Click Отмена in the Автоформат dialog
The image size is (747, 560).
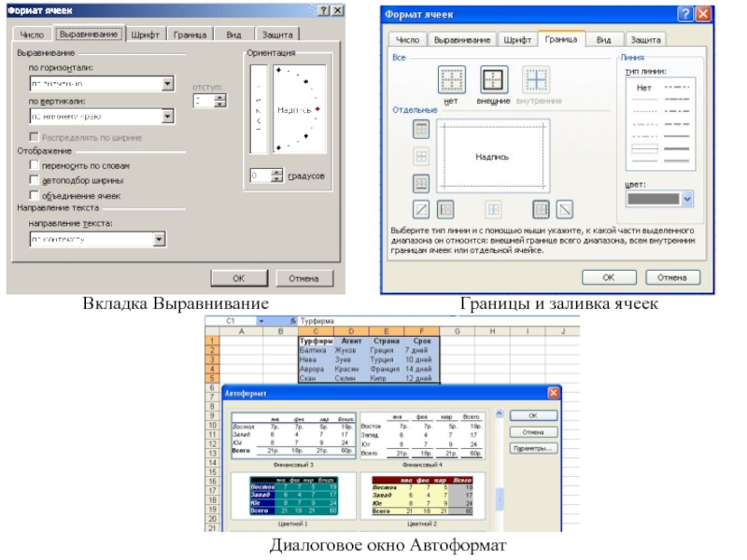click(x=533, y=432)
